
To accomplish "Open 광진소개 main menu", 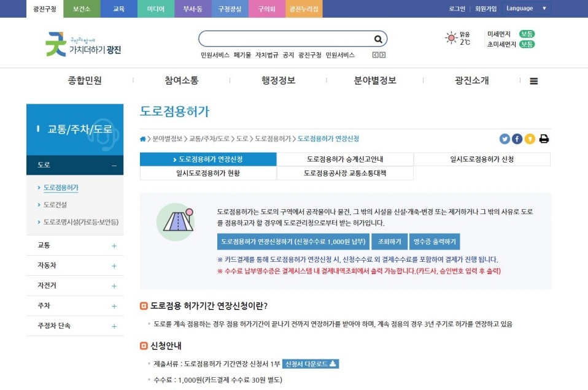I will pyautogui.click(x=472, y=80).
